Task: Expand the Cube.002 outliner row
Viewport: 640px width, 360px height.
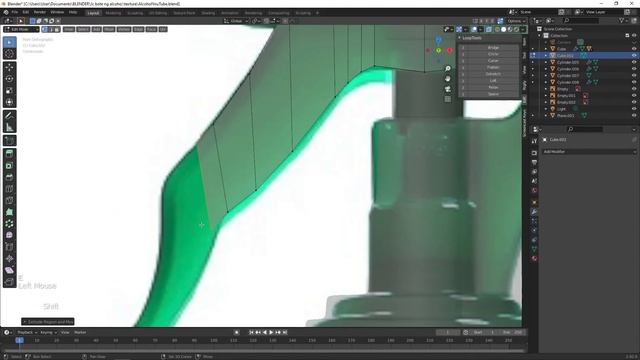Action: click(x=546, y=56)
